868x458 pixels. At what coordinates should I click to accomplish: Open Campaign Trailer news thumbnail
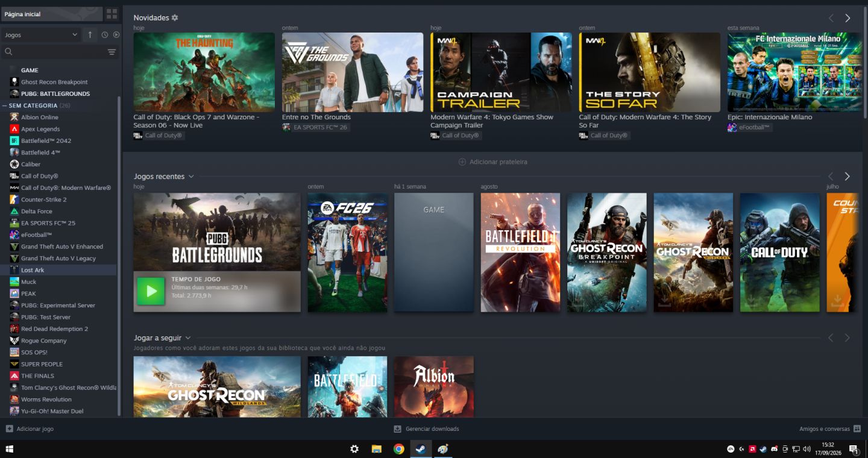click(501, 72)
